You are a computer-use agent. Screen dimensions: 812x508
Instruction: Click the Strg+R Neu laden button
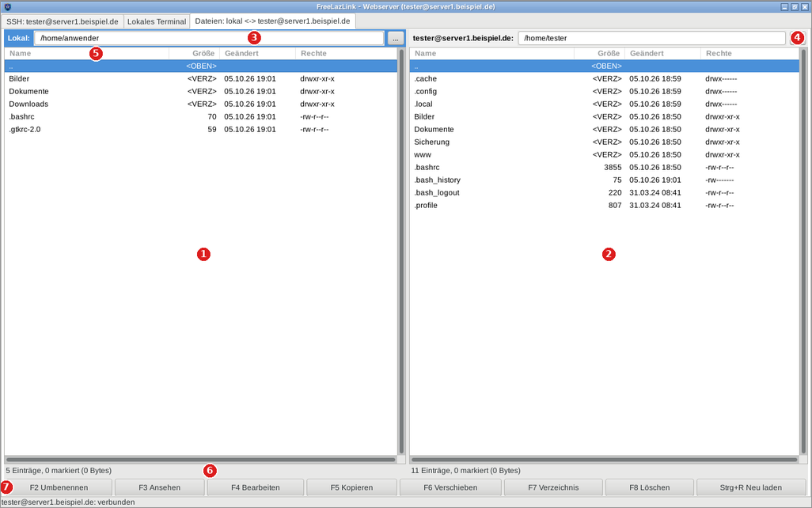coord(751,487)
